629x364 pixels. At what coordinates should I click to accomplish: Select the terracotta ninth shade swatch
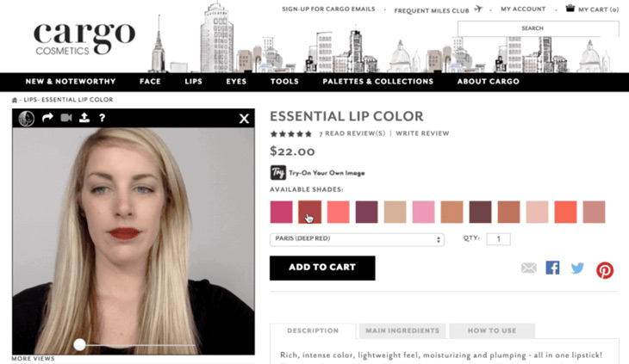coord(509,212)
